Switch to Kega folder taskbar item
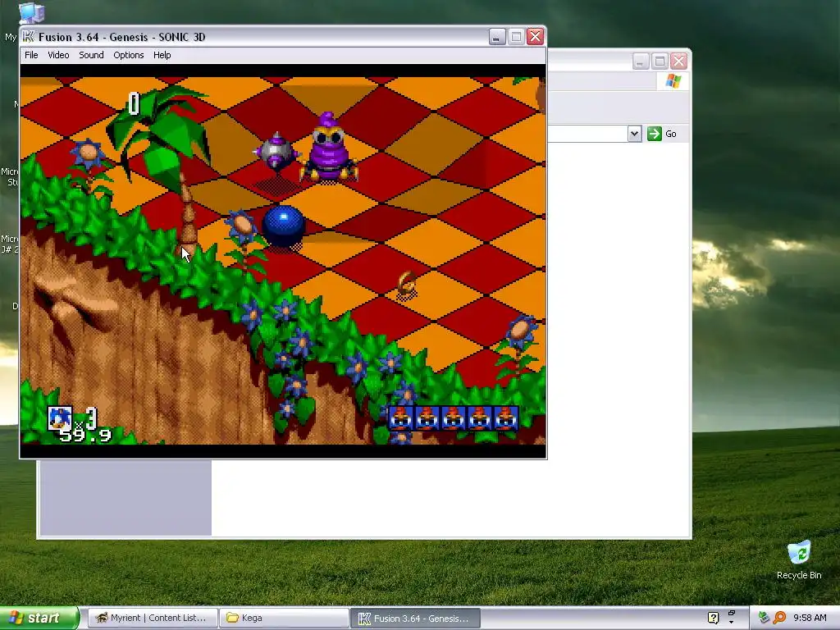This screenshot has height=630, width=840. tap(284, 619)
